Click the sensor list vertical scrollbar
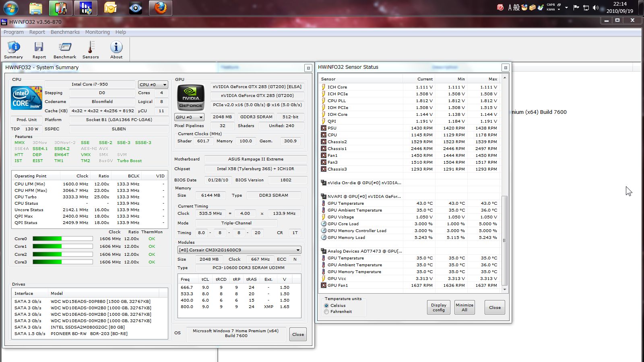 click(x=505, y=241)
